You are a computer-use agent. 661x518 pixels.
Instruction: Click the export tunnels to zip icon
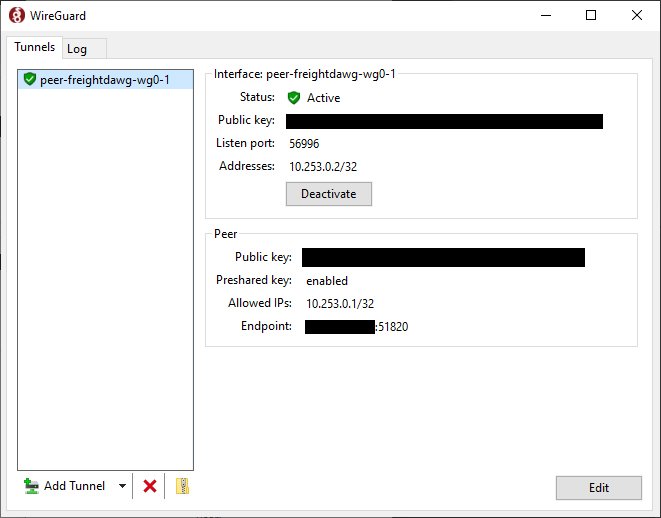click(x=182, y=486)
